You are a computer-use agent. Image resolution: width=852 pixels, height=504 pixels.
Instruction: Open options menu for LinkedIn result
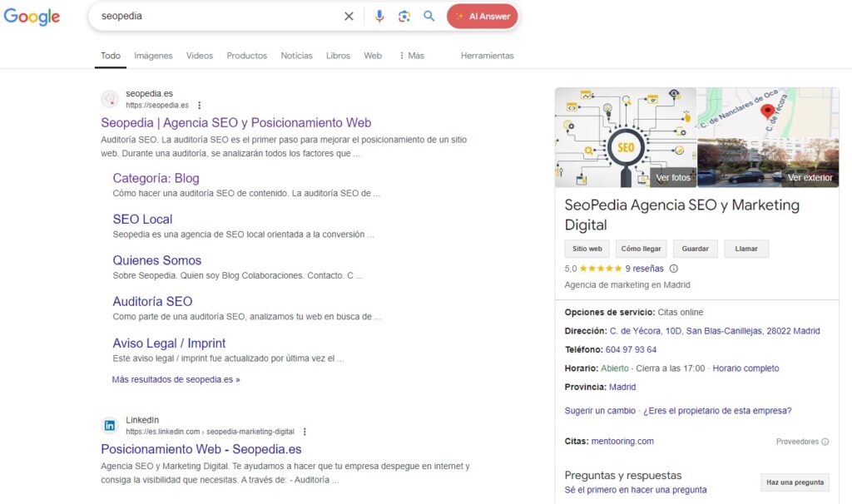point(305,432)
